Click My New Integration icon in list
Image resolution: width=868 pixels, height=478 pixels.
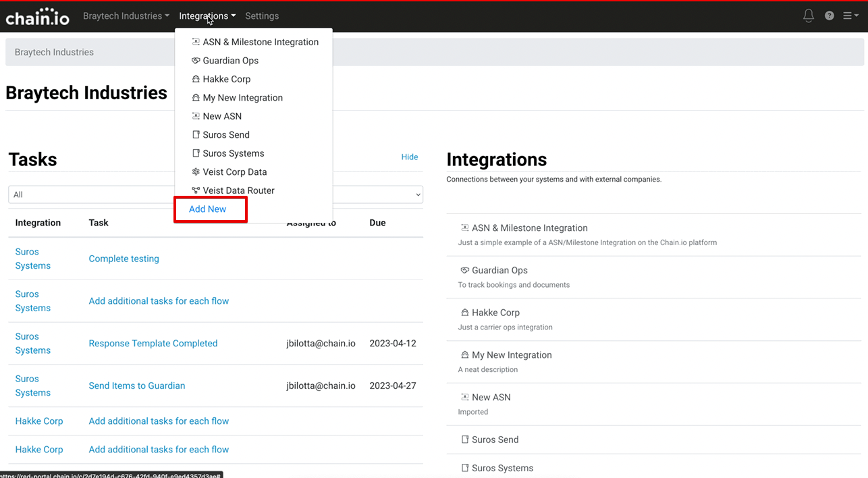point(464,355)
